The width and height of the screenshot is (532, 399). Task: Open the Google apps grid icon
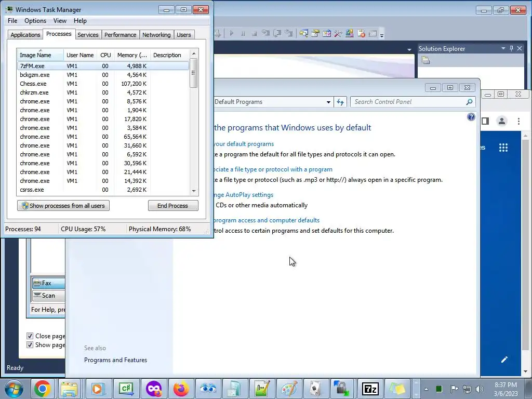tap(503, 148)
